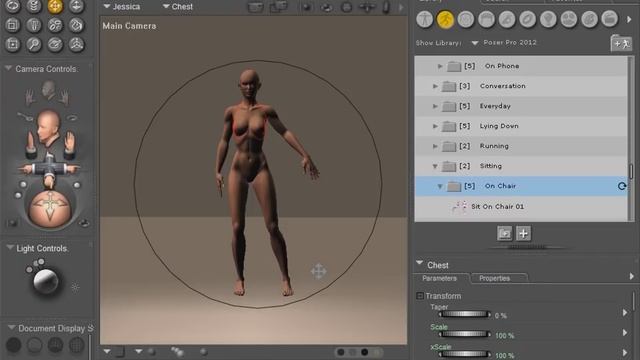Select the Morphing tool
640x360 pixels.
coord(55,44)
